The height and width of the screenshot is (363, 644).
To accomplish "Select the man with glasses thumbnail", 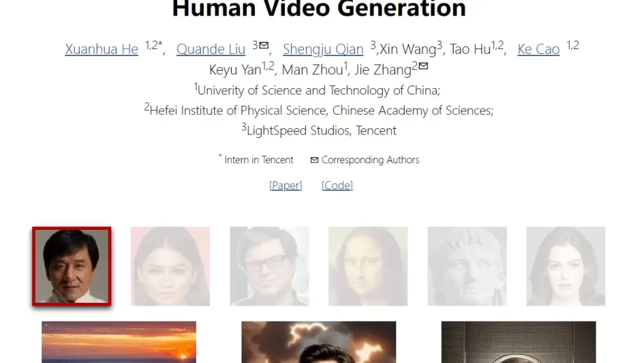I will pyautogui.click(x=269, y=266).
